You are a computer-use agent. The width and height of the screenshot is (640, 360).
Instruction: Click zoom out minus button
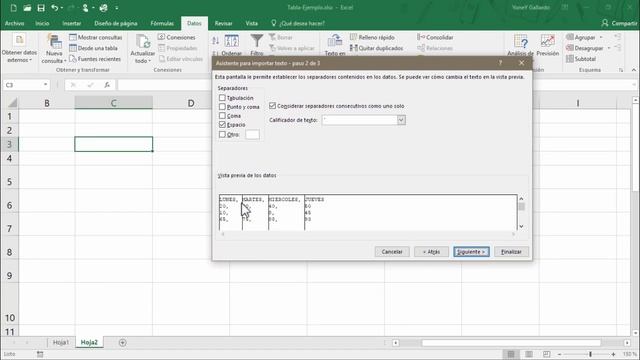560,354
